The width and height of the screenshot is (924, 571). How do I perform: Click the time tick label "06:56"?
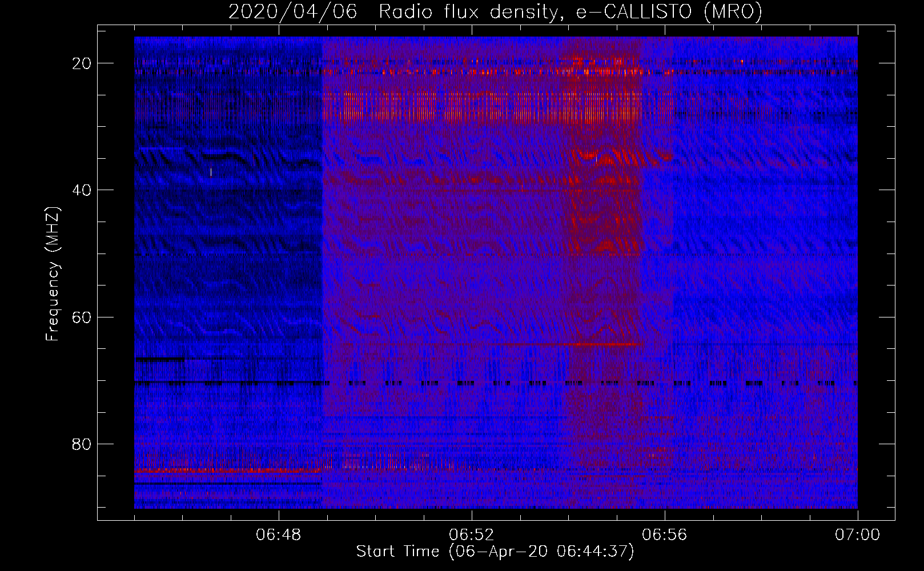[665, 535]
